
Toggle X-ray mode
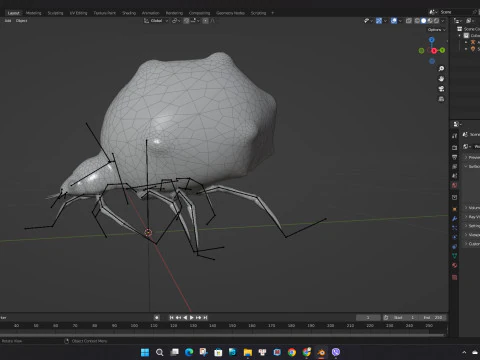(x=409, y=21)
